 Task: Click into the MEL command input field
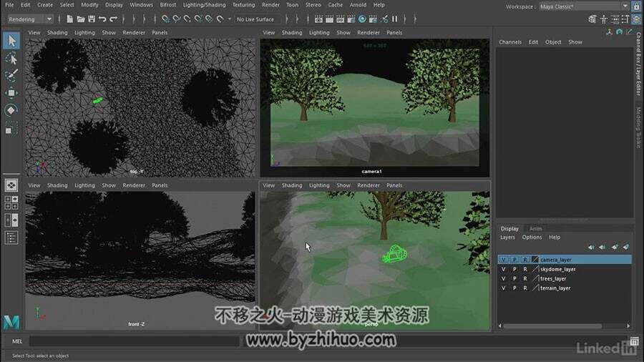point(134,341)
